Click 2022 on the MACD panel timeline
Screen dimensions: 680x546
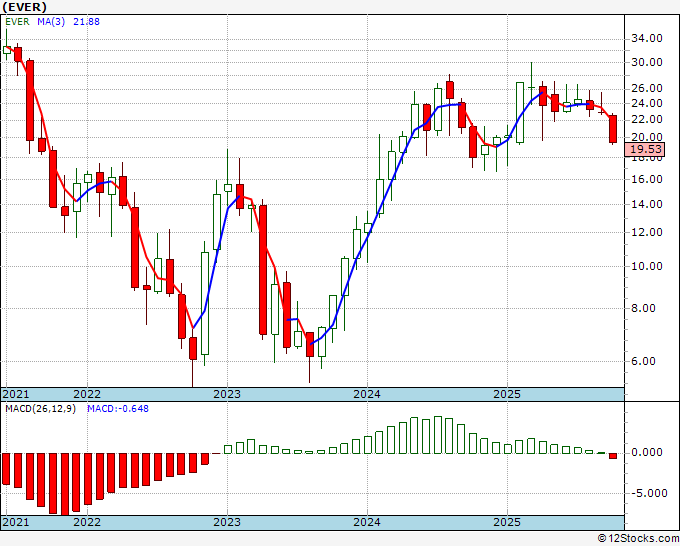87,522
